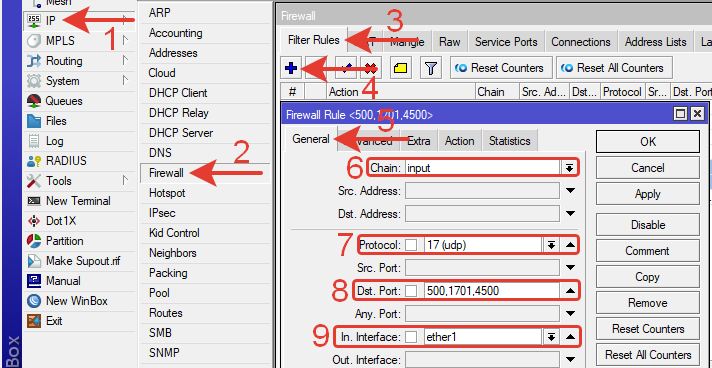Click Reset Counters toolbar button
Viewport: 712px width, 368px height.
point(501,69)
